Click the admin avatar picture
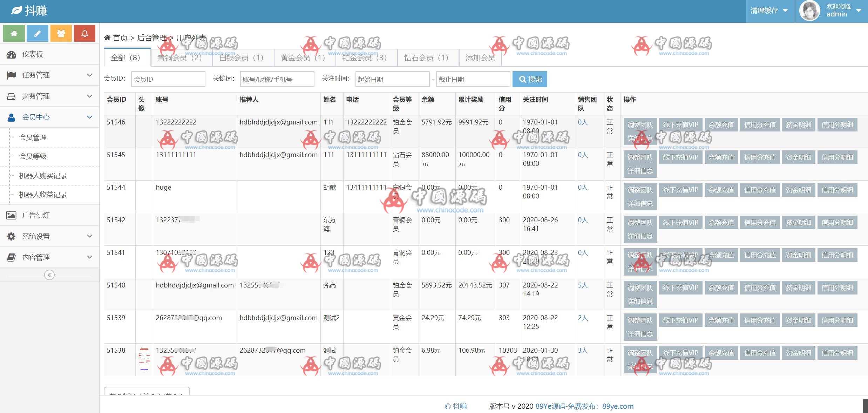The width and height of the screenshot is (868, 413). (809, 11)
